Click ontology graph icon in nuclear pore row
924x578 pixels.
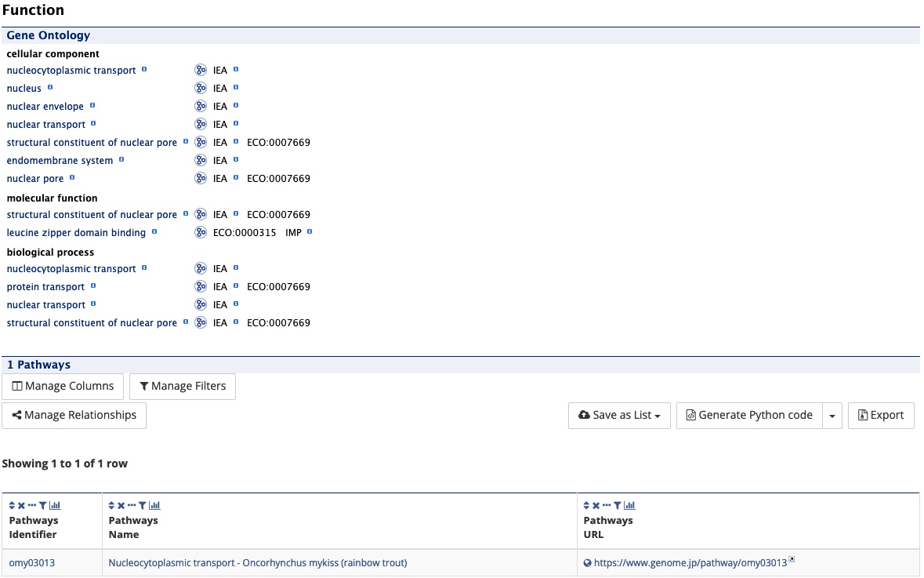(201, 178)
